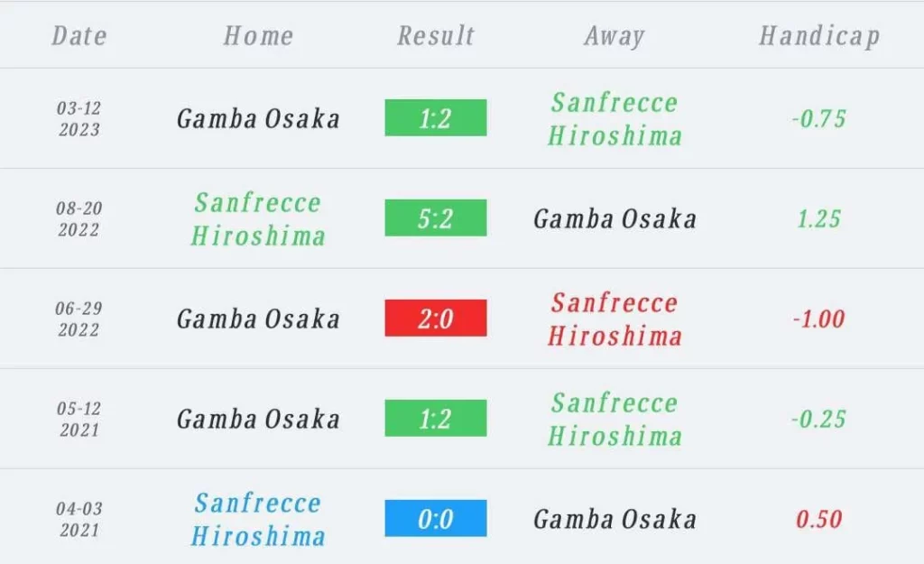Open the 1:2 result from 05-12 2021

[x=436, y=419]
